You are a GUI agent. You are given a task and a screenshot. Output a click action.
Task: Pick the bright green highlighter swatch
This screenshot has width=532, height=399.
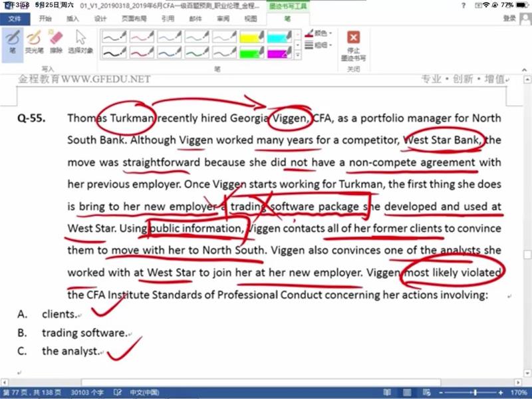[x=252, y=53]
